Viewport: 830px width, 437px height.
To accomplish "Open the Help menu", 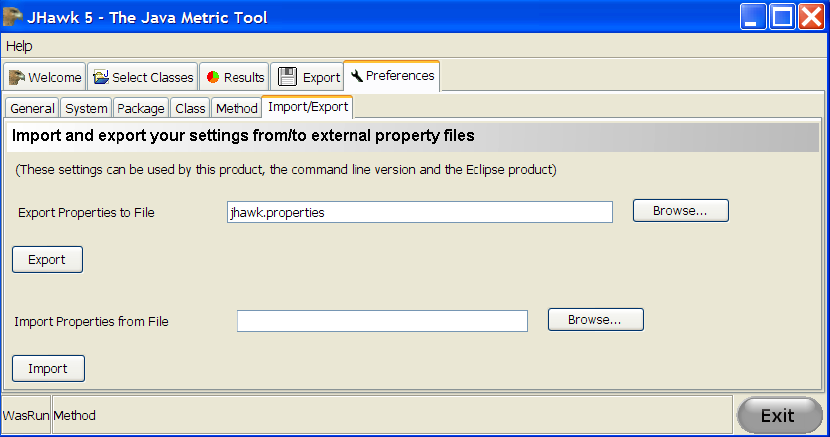I will tap(19, 46).
